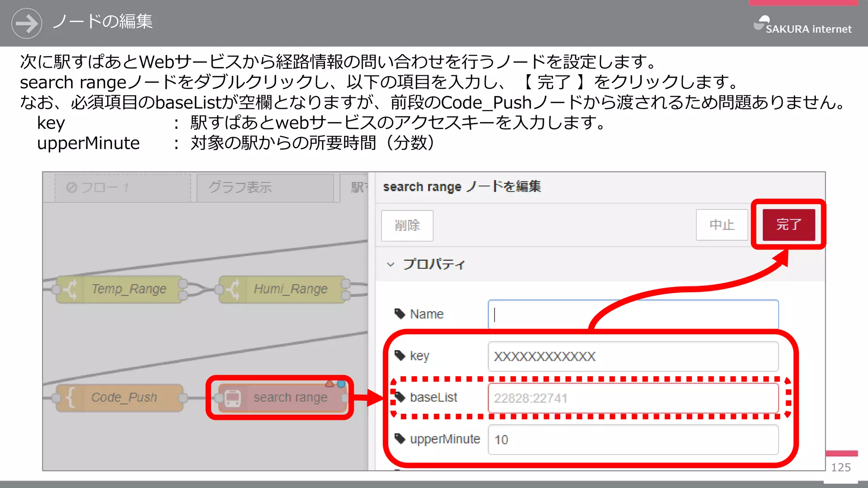Click the slide page number 125
This screenshot has width=868, height=488.
point(841,468)
